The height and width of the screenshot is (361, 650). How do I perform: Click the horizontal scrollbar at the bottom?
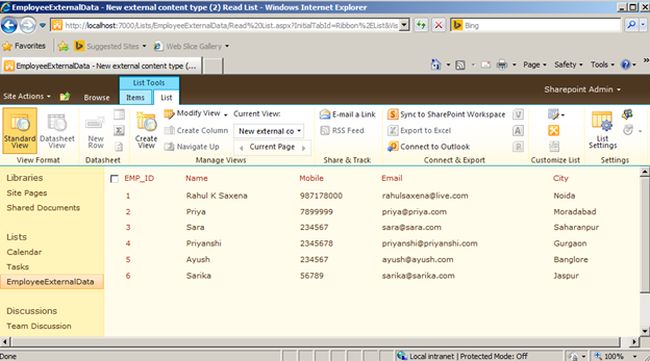(x=315, y=342)
